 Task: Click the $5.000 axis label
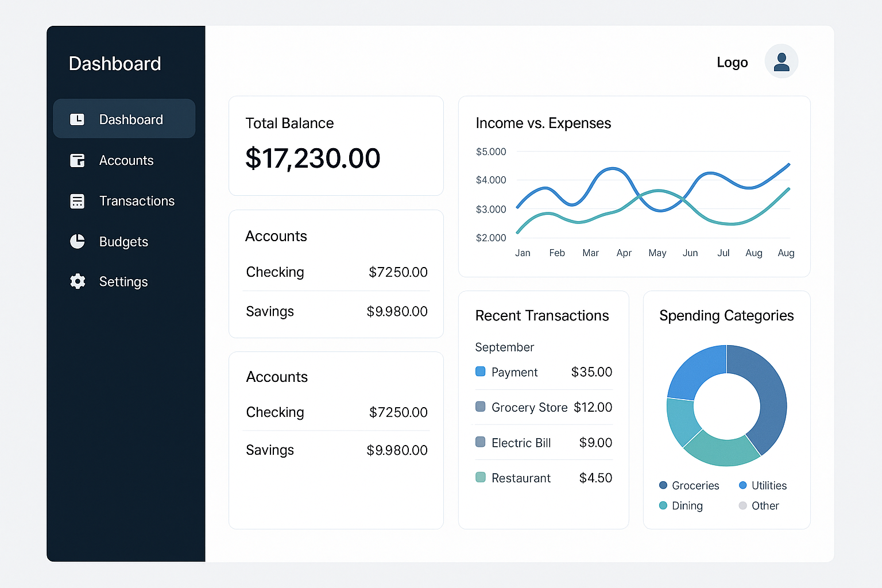[491, 152]
